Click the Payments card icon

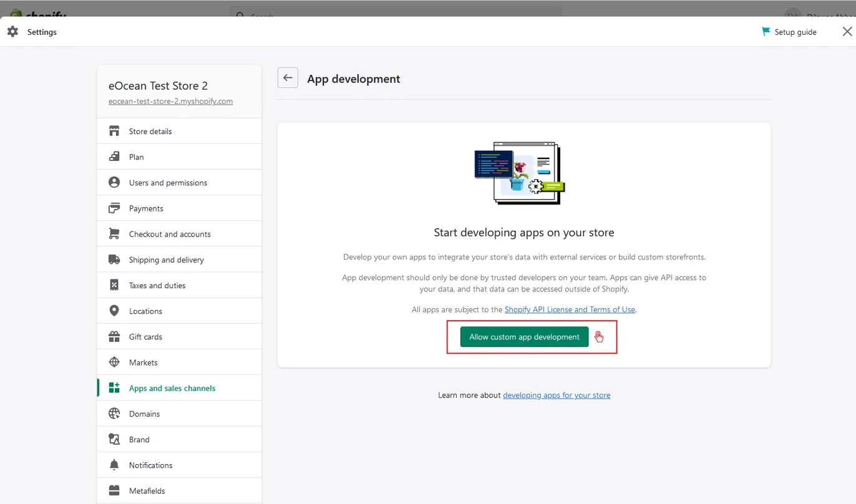pos(114,208)
